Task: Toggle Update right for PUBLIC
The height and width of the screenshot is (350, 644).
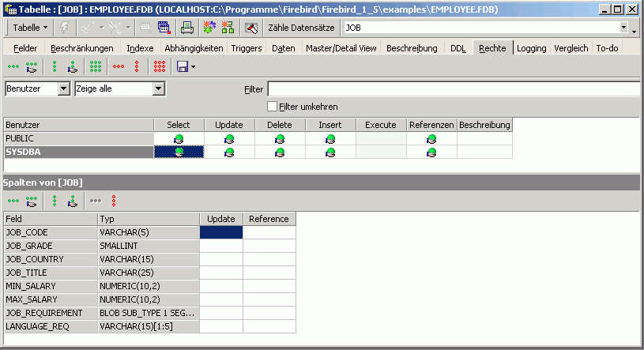Action: [229, 139]
